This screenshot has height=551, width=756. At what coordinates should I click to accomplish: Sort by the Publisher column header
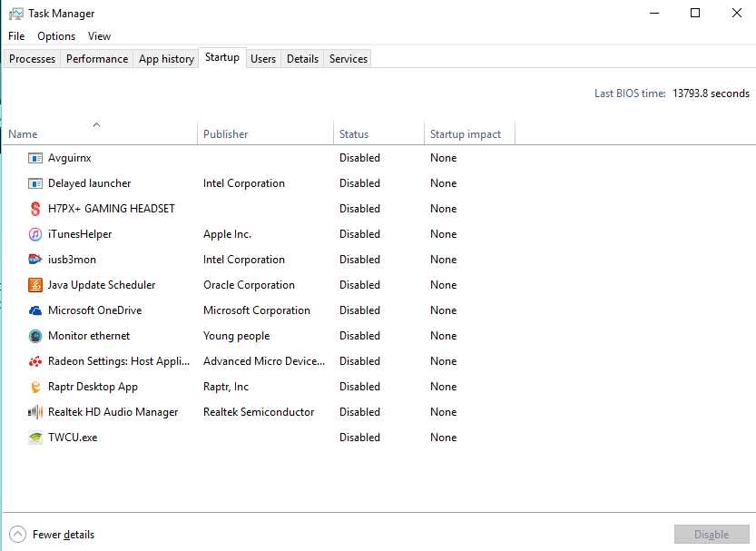click(265, 134)
